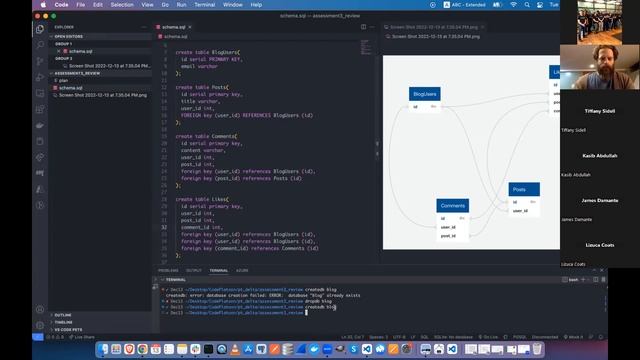Switch to the OUTPUT panel tab
This screenshot has width=640, height=360.
(194, 270)
